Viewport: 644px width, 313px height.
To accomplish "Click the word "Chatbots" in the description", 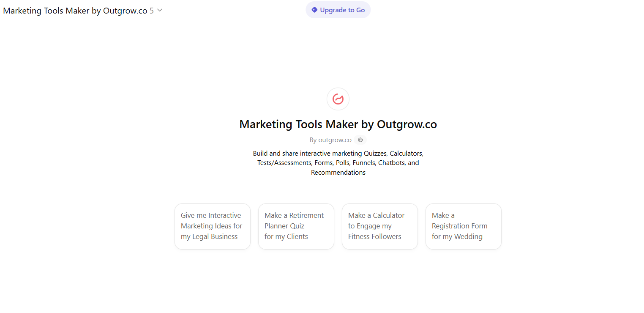I will (392, 162).
